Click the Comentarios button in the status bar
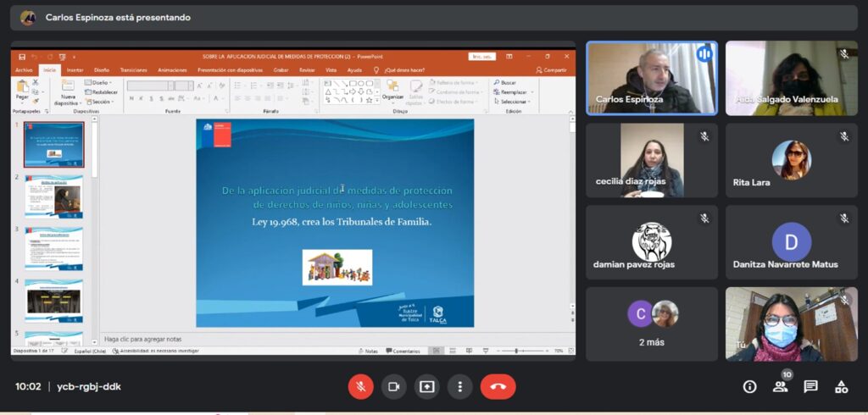 coord(403,351)
